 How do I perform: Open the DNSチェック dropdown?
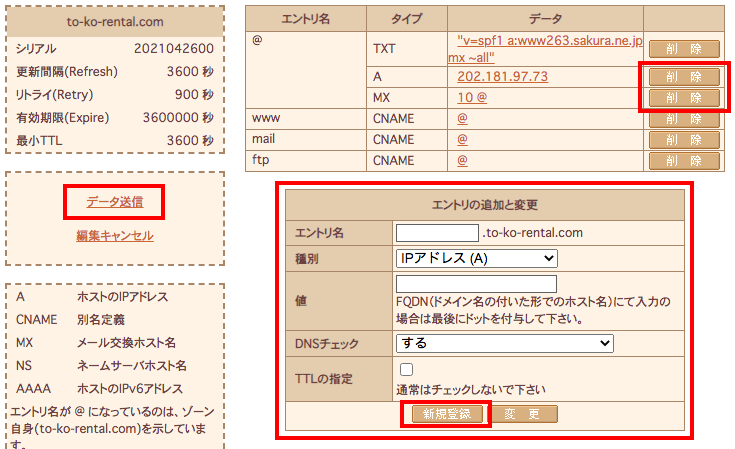point(504,343)
